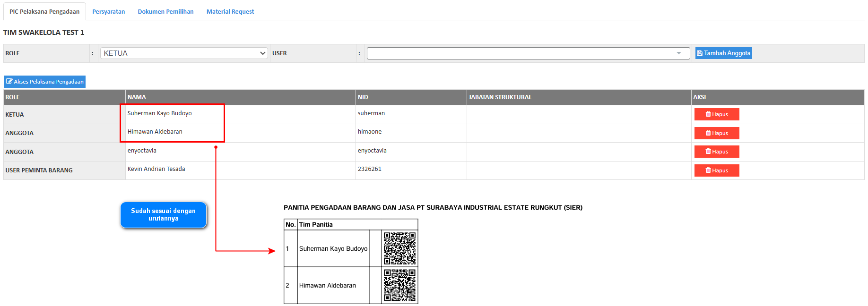Click the JABATAN STRUKTURAL column header
This screenshot has width=868, height=306.
point(579,97)
